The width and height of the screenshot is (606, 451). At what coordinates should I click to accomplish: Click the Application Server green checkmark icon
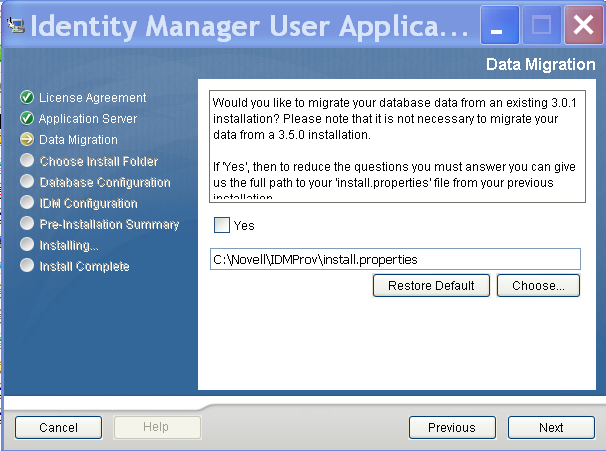pyautogui.click(x=27, y=119)
